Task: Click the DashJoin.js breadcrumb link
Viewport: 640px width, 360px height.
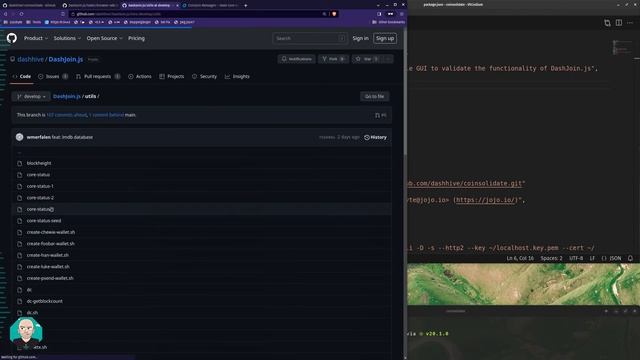Action: [67, 96]
